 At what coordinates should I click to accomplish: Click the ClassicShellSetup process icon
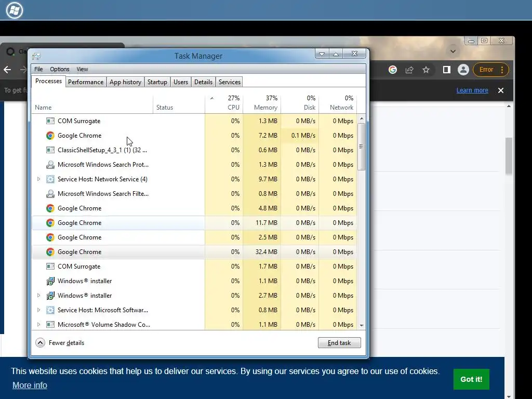[x=50, y=150]
